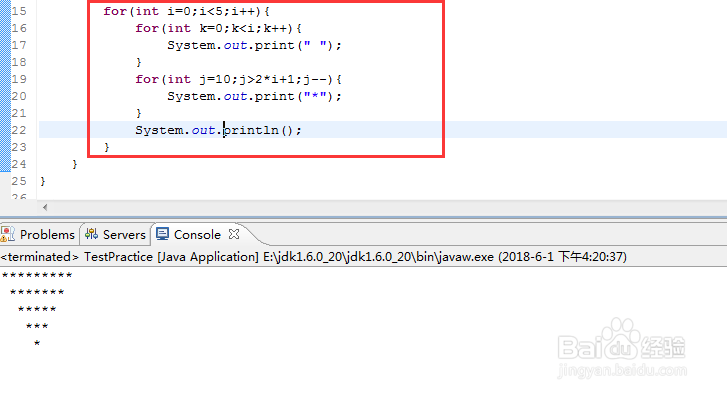727x395 pixels.
Task: Select the Console tab
Action: pyautogui.click(x=197, y=235)
